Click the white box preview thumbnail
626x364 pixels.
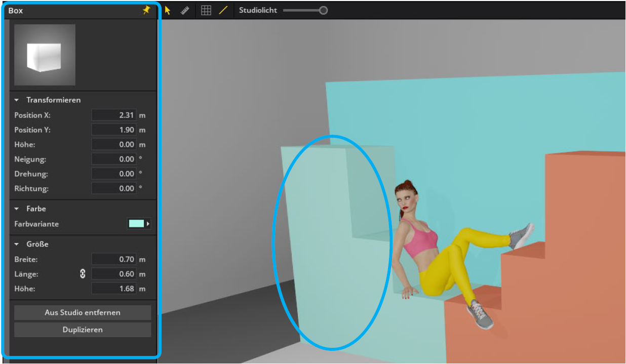[x=45, y=55]
